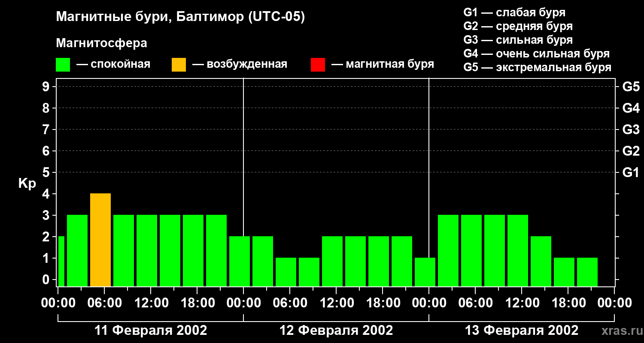
Task: Click the 'Магнитосфера' heading
Action: point(101,43)
